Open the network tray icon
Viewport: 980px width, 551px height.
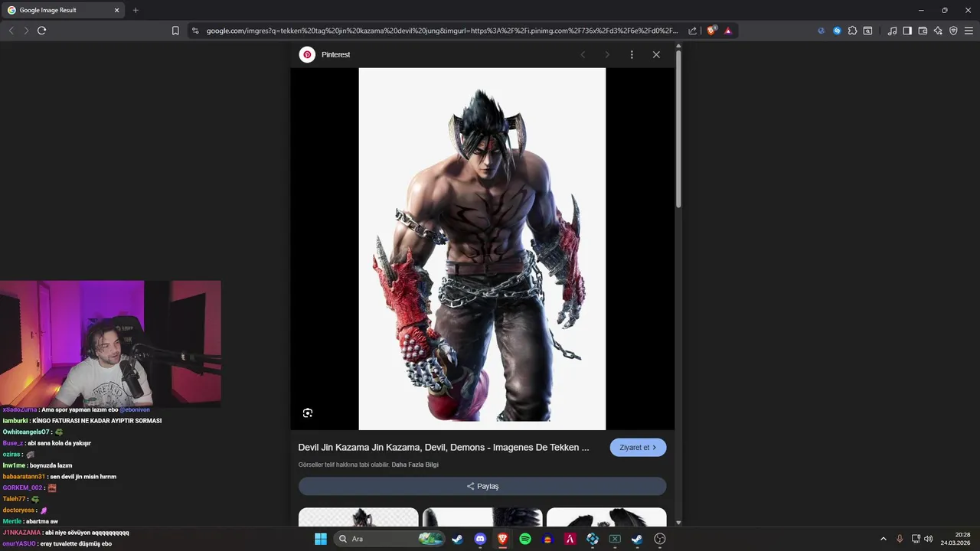[916, 539]
